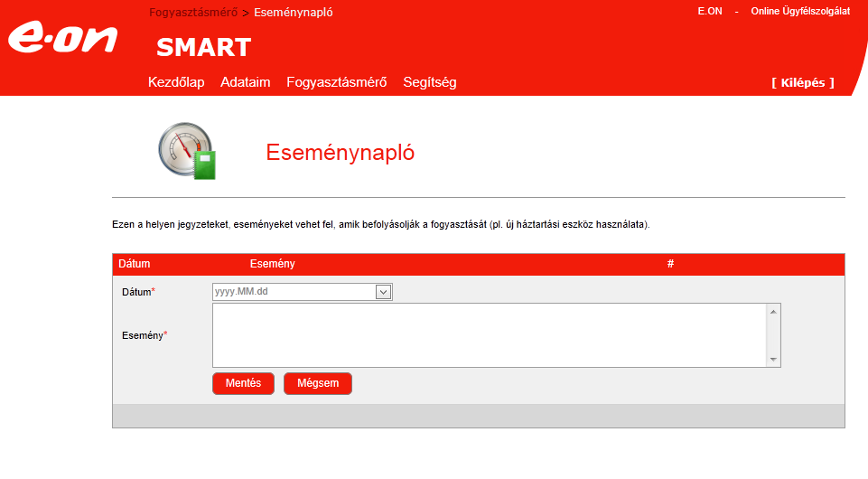The image size is (868, 479).
Task: Click the # column header
Action: [x=670, y=264]
